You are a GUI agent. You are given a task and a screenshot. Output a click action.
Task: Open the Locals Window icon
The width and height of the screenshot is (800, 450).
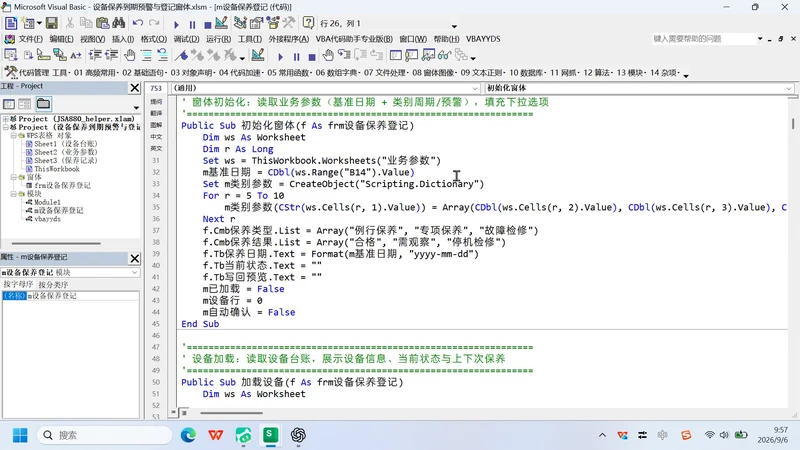(x=395, y=55)
